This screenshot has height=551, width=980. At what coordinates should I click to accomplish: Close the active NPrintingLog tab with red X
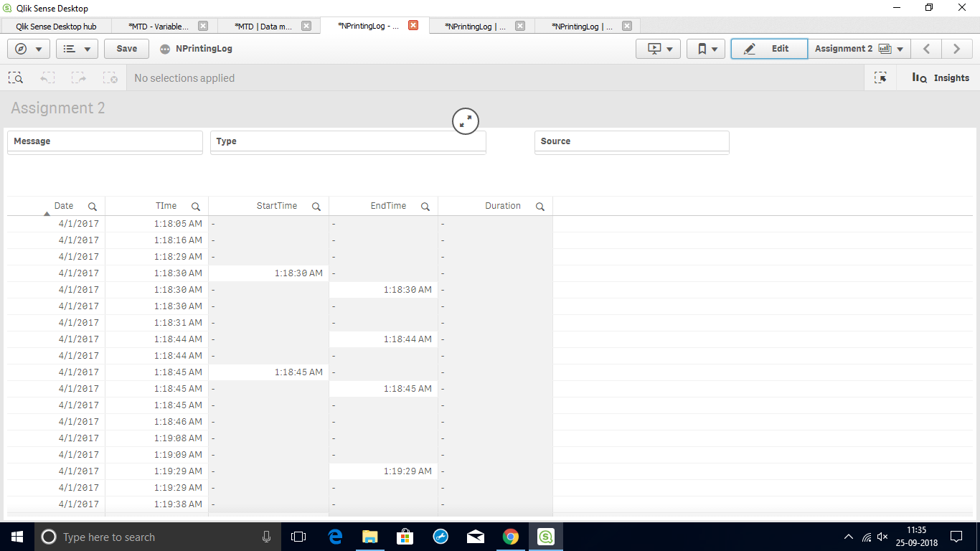[413, 25]
